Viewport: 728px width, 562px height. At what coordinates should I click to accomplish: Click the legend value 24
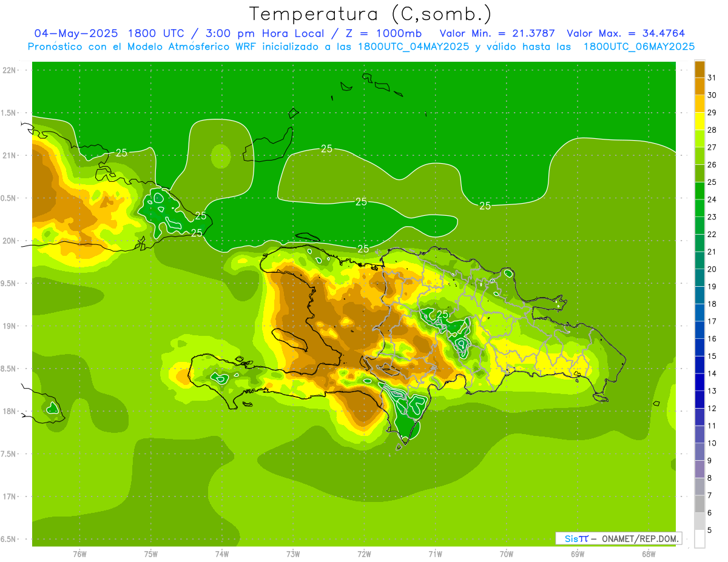[712, 199]
